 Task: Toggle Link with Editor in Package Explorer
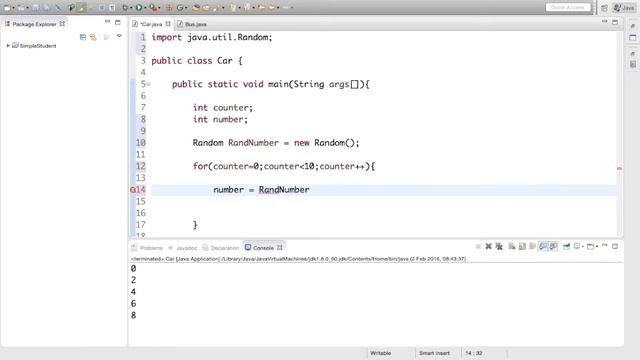[x=93, y=37]
